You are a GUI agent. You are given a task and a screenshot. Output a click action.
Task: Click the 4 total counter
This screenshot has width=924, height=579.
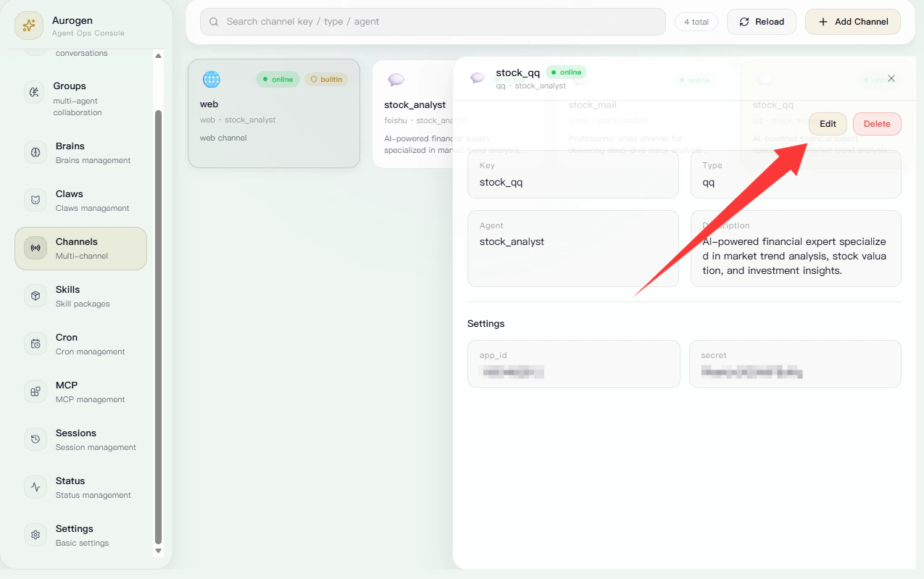(696, 22)
